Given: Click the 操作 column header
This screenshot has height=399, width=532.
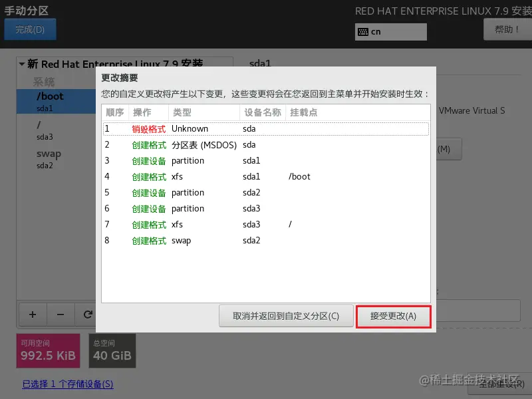Looking at the screenshot, I should [x=148, y=112].
